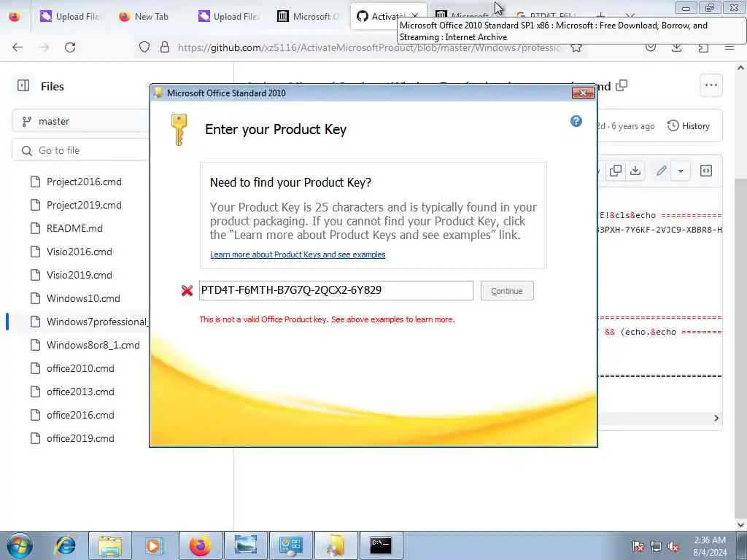The image size is (747, 560).
Task: Switch to the New Tab tab
Action: [144, 16]
